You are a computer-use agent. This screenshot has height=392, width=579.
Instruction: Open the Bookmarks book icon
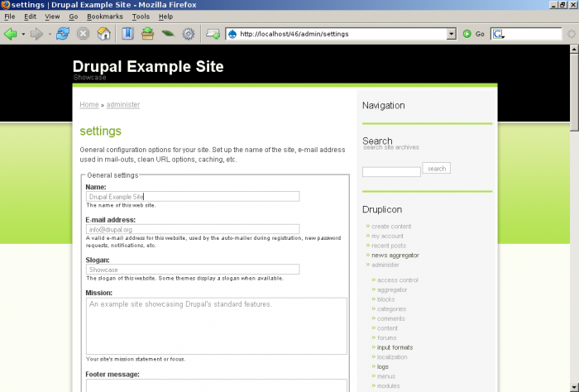(x=127, y=34)
